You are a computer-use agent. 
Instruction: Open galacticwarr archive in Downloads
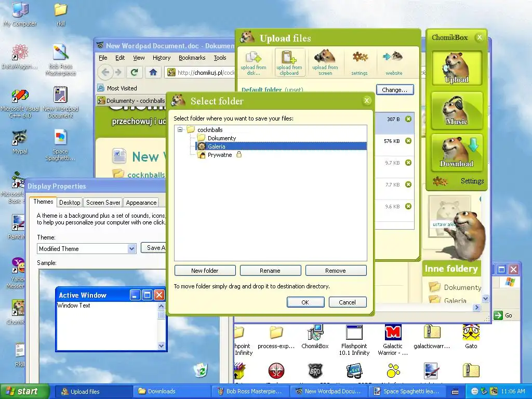[x=432, y=337]
